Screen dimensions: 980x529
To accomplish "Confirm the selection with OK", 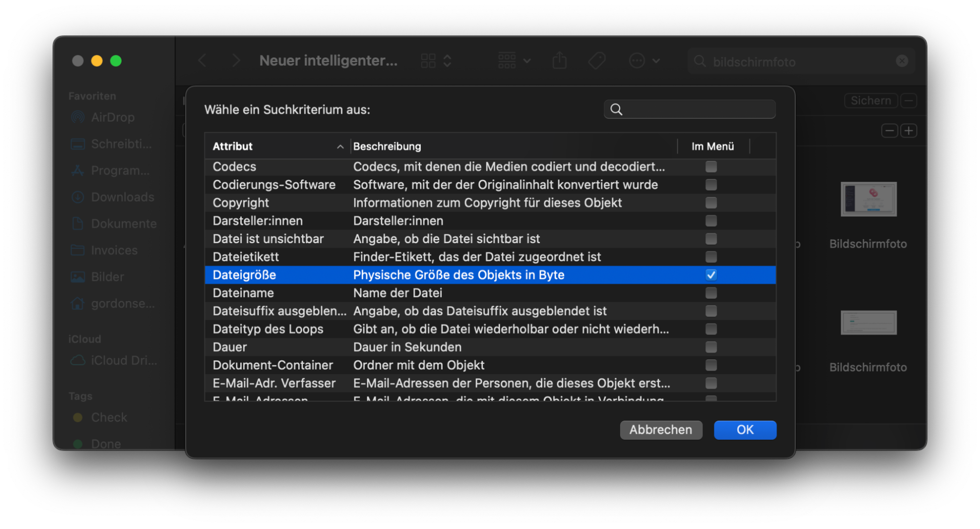I will pos(745,430).
